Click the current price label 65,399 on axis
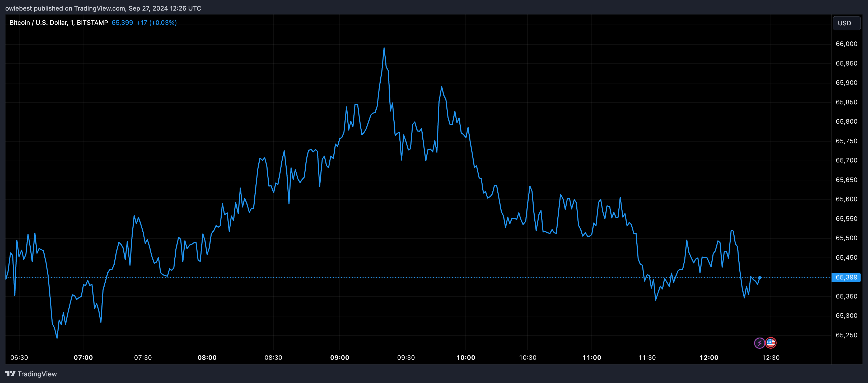Image resolution: width=868 pixels, height=383 pixels. [x=846, y=277]
